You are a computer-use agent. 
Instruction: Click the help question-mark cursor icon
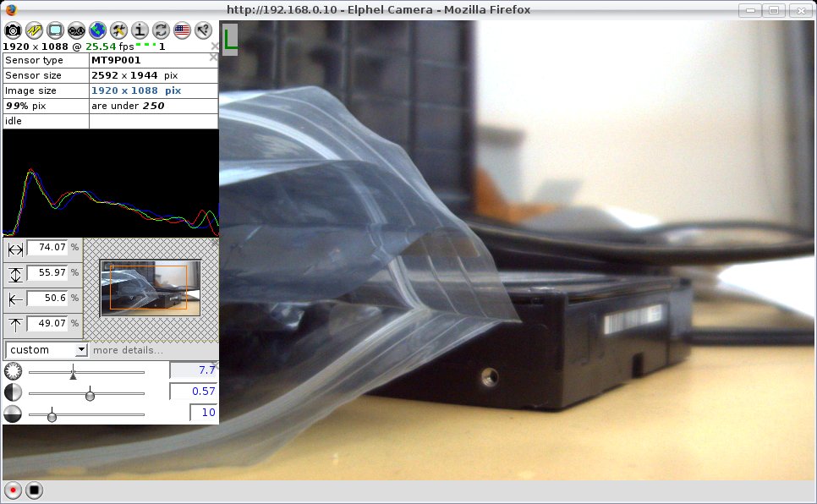tap(203, 30)
